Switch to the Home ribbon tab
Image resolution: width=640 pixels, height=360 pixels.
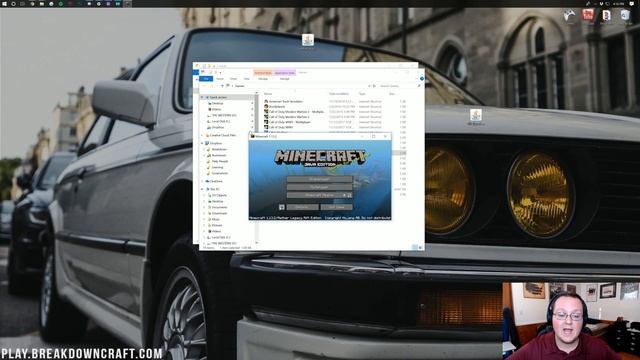click(x=220, y=79)
